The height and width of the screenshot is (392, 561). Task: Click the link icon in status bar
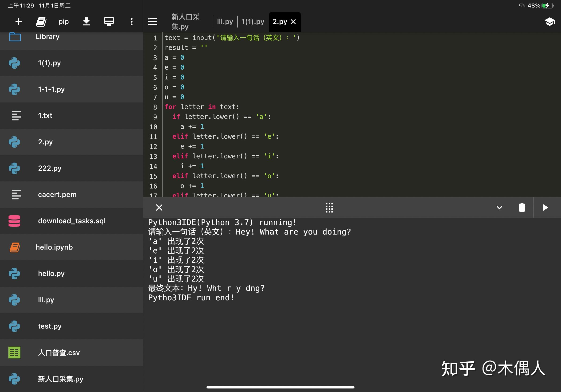click(x=522, y=5)
